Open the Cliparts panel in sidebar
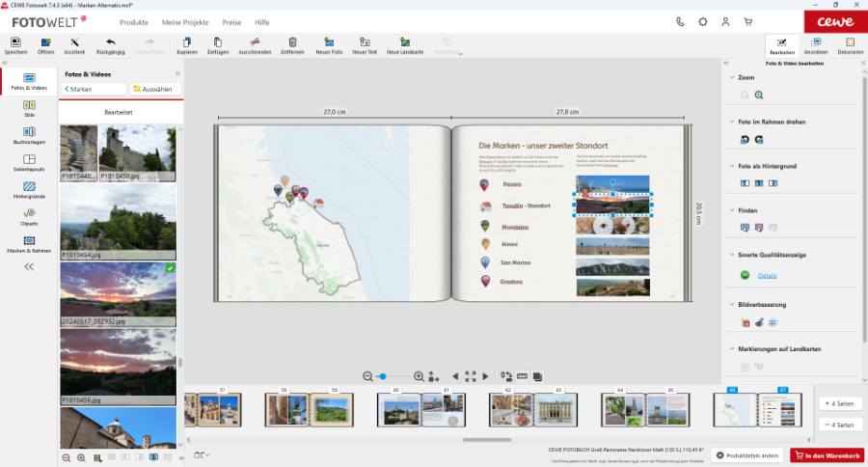The width and height of the screenshot is (868, 467). pos(29,215)
